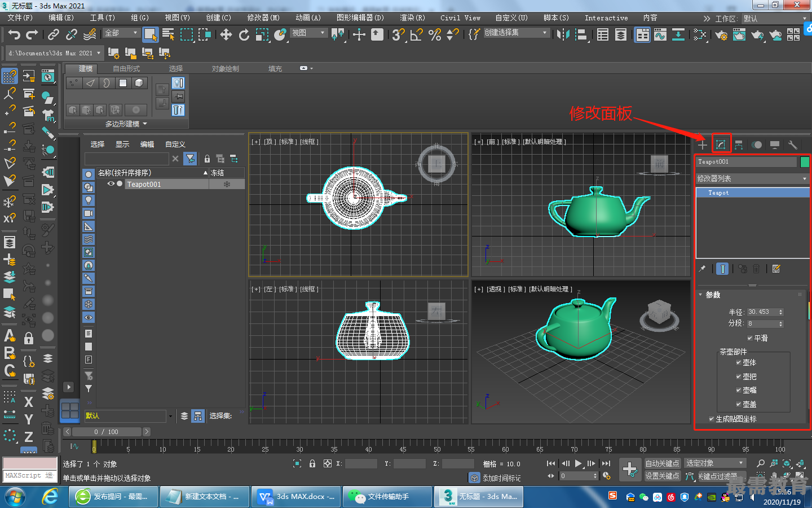Toggle the 壶把 handle checkbox
Screen dimensions: 812x508
739,376
